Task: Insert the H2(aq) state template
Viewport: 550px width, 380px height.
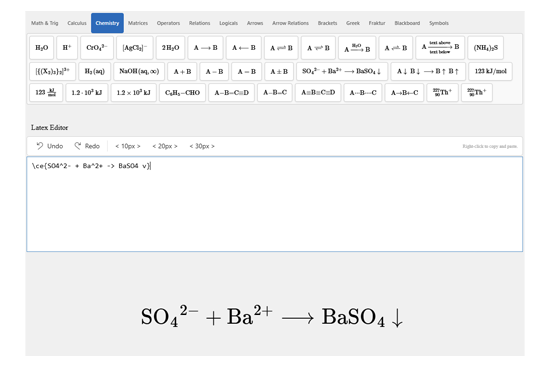Action: pos(95,72)
